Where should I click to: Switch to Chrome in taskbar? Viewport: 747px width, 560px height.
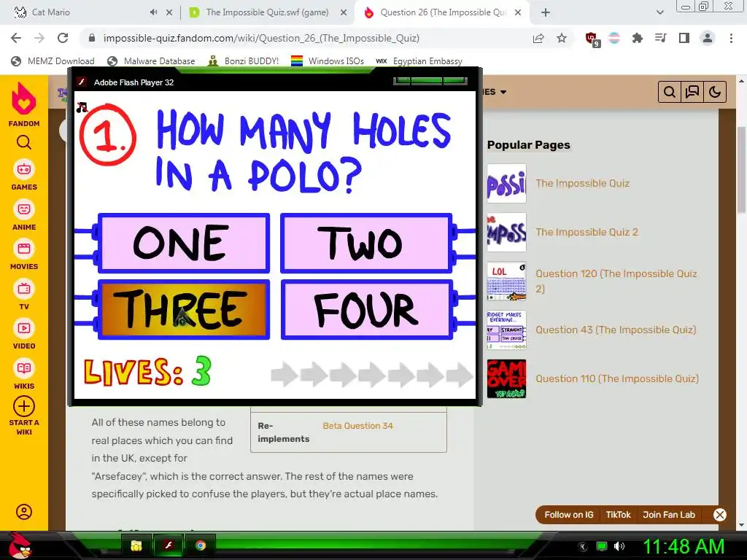coord(200,545)
